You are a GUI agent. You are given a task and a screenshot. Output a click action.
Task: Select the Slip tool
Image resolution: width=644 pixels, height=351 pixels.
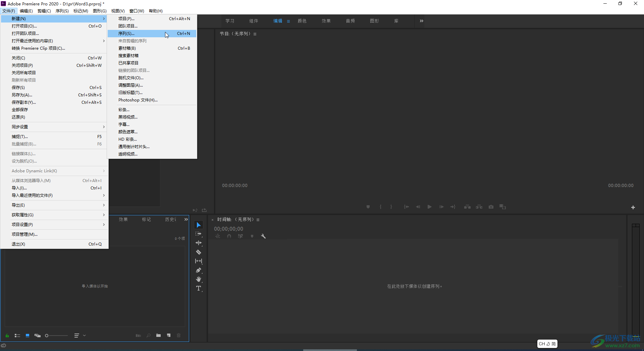[199, 261]
